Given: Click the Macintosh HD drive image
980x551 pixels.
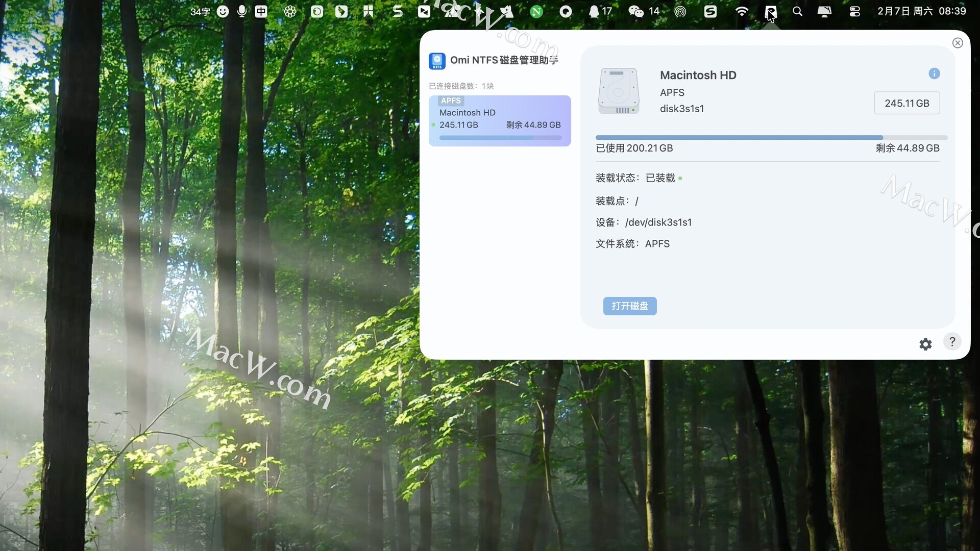Looking at the screenshot, I should (x=619, y=92).
